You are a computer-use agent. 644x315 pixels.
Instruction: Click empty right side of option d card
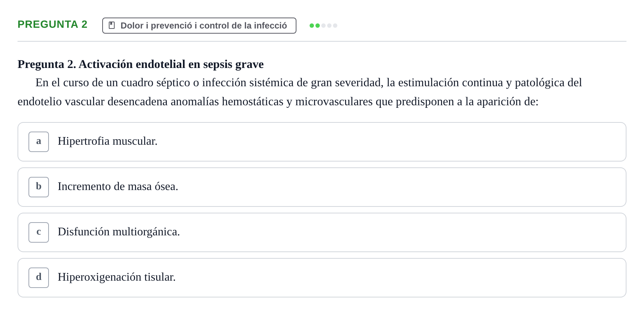(402, 278)
